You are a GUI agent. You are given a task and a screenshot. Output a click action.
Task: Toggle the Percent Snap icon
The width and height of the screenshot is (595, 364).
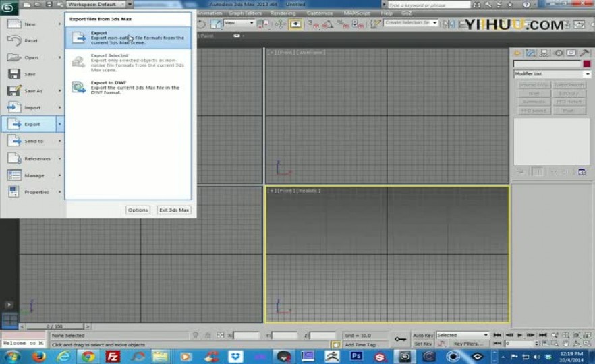point(343,24)
